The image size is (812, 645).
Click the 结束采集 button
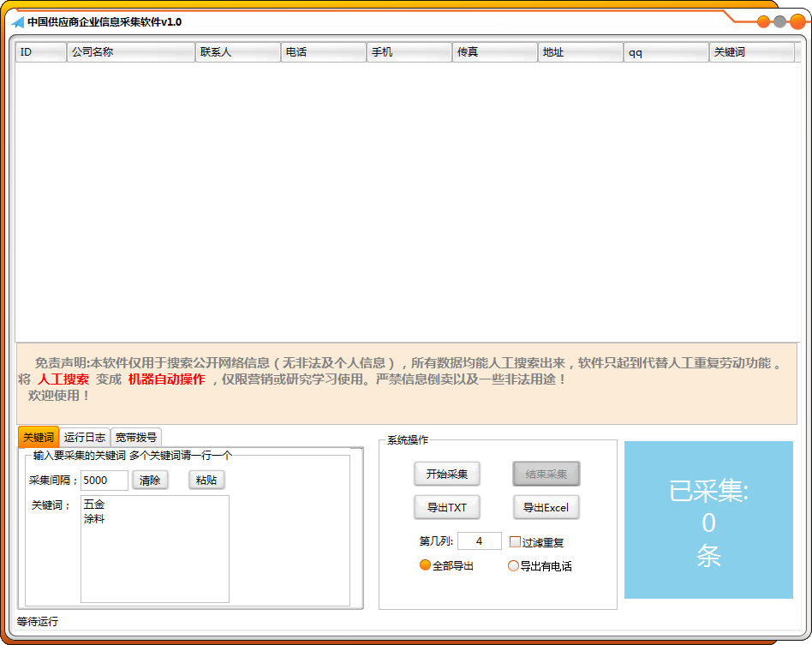tap(546, 474)
